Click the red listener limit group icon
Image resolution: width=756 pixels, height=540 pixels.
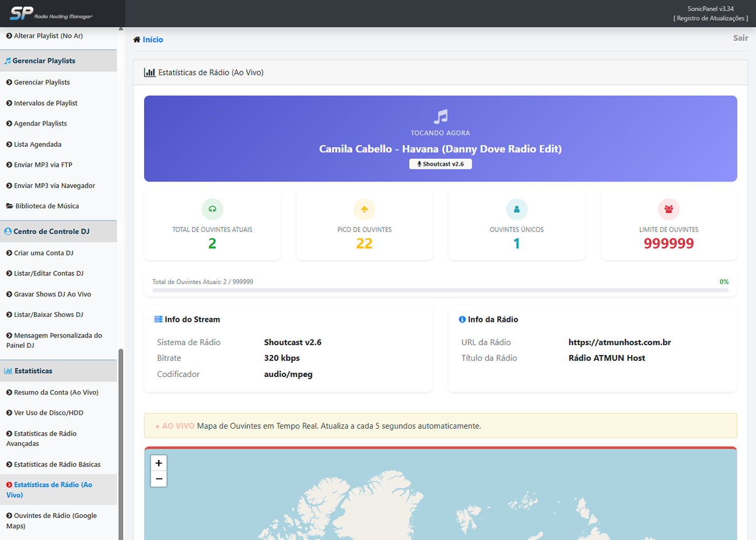coord(669,209)
